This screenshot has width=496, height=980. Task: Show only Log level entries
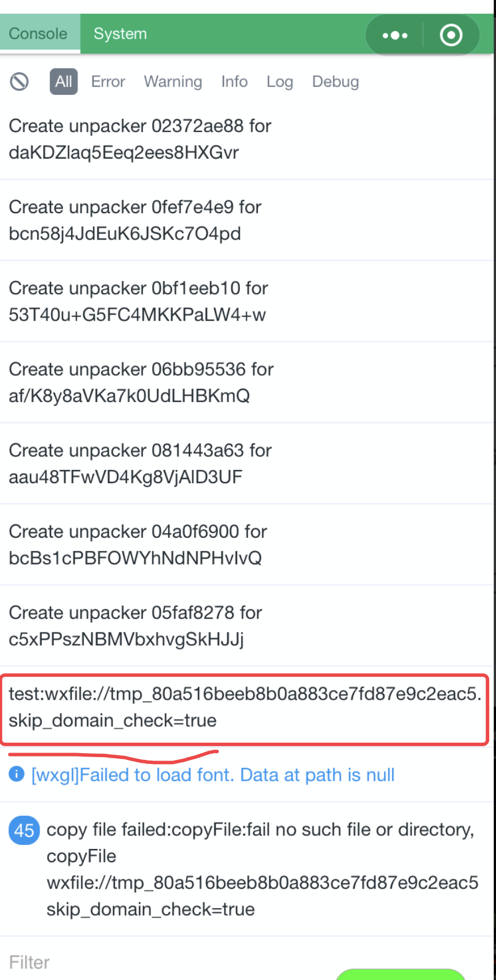(280, 82)
